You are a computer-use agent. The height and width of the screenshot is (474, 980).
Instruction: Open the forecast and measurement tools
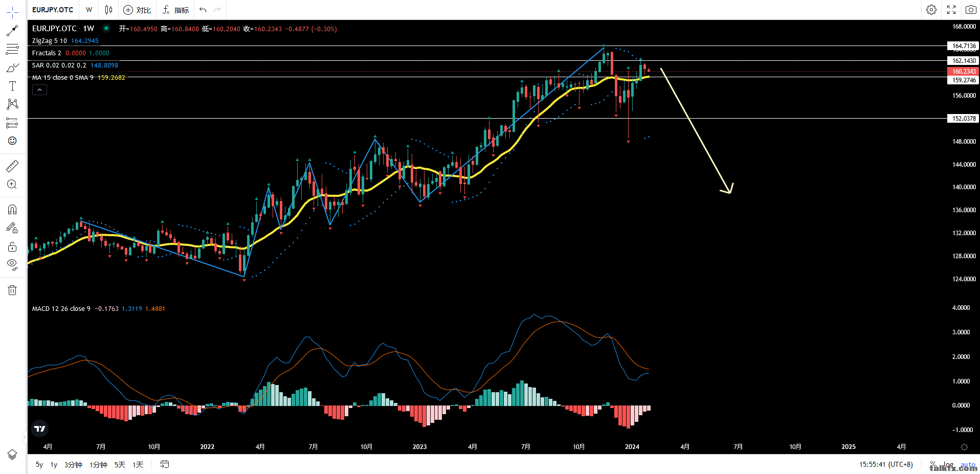[x=12, y=123]
